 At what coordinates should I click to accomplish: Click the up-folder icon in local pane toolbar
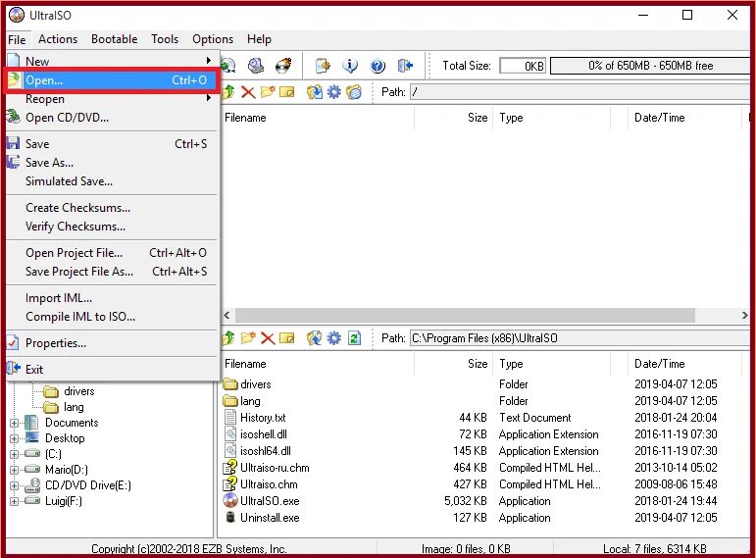(x=228, y=338)
